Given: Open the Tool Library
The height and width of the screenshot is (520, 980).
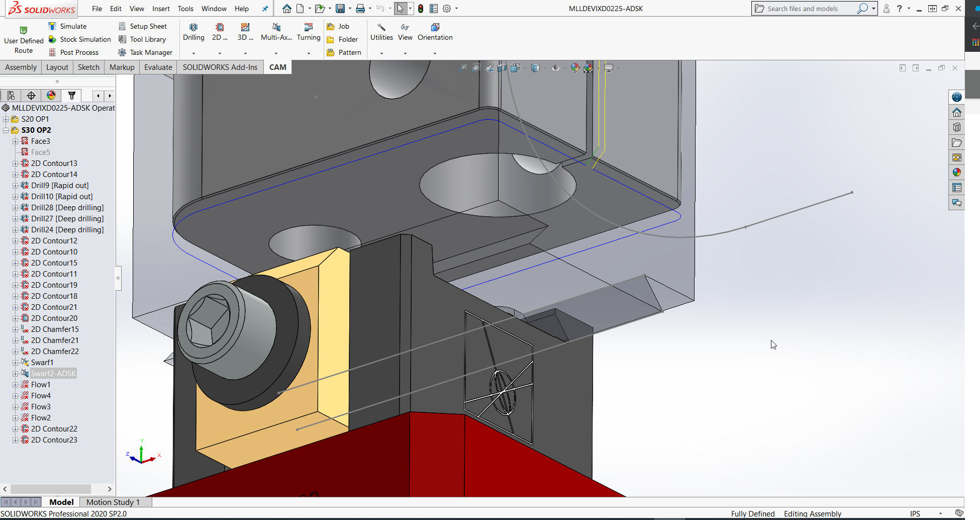Looking at the screenshot, I should click(142, 39).
